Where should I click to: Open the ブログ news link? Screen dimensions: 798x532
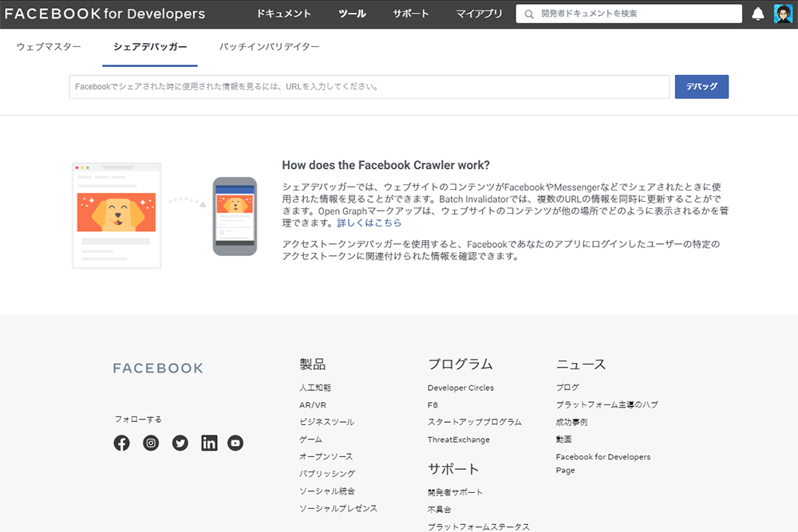[x=567, y=387]
